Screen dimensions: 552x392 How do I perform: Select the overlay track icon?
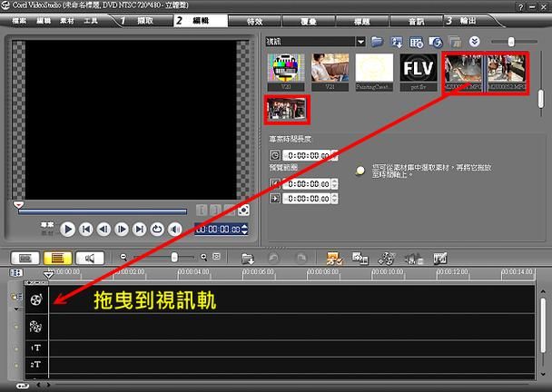coord(35,327)
